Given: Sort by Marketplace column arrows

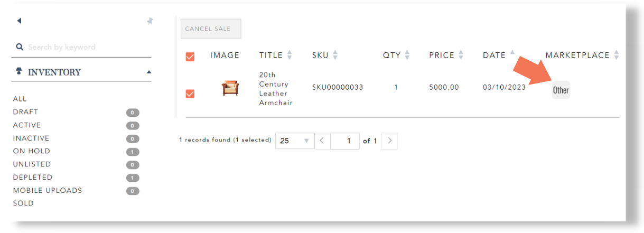Looking at the screenshot, I should tap(616, 55).
